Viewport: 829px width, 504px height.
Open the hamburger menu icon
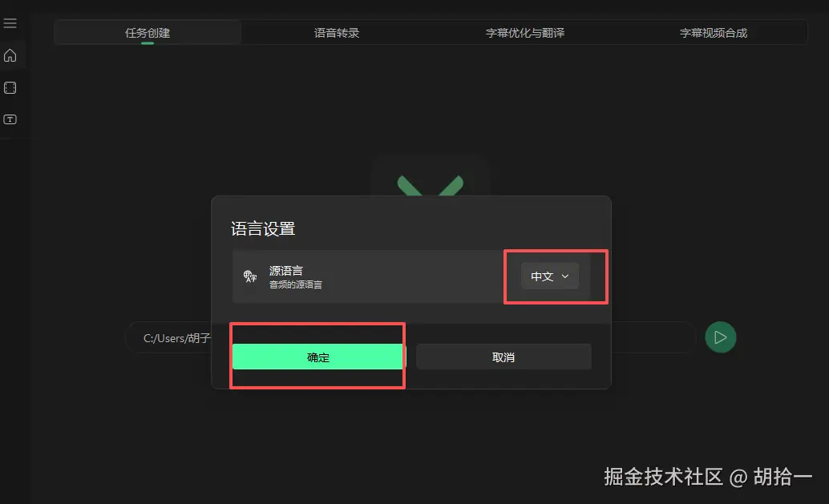[x=10, y=23]
